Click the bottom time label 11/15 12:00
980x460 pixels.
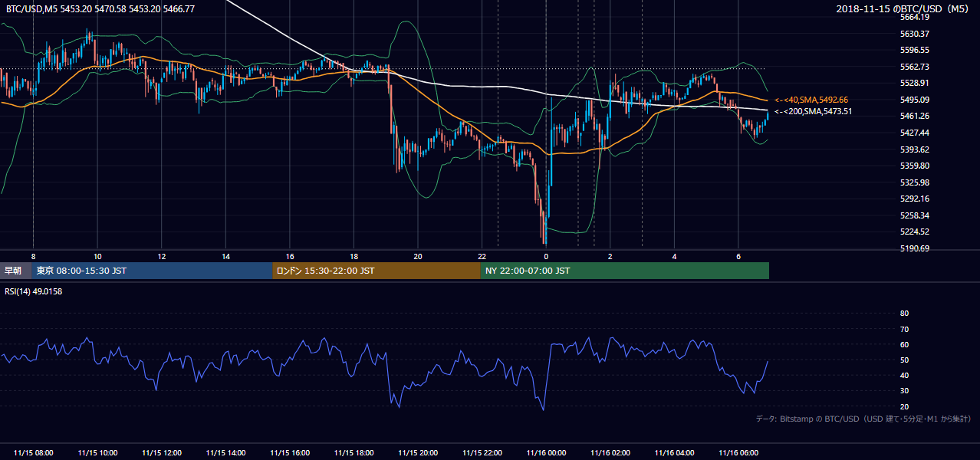pyautogui.click(x=162, y=453)
